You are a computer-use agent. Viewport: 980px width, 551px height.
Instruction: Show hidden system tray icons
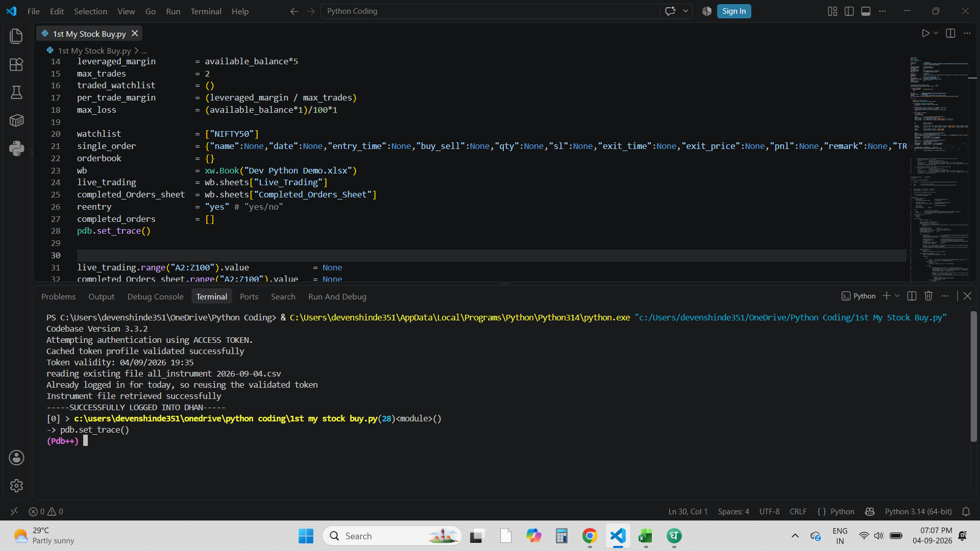pyautogui.click(x=795, y=536)
